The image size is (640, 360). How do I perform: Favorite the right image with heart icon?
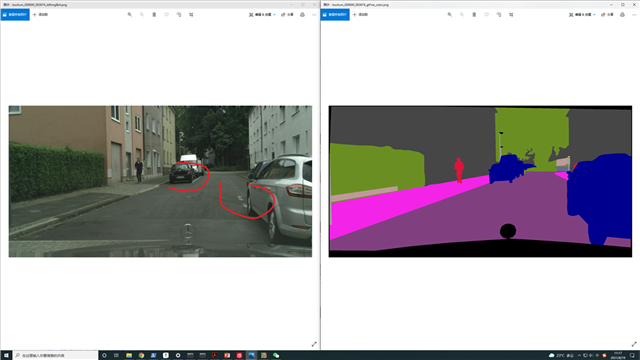487,15
